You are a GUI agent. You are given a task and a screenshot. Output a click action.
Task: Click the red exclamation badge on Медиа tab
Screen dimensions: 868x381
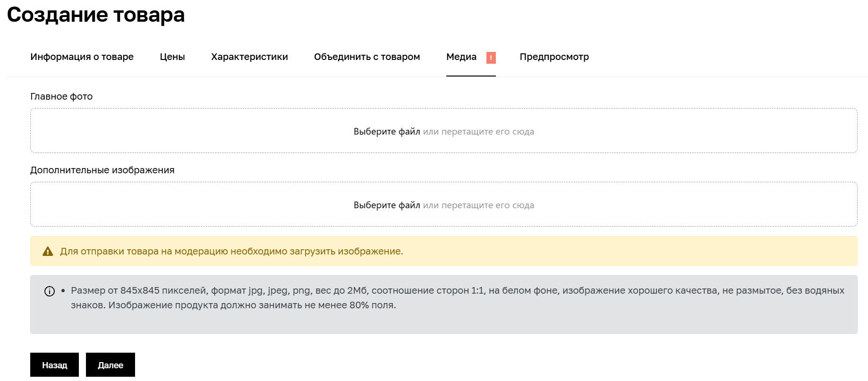491,57
